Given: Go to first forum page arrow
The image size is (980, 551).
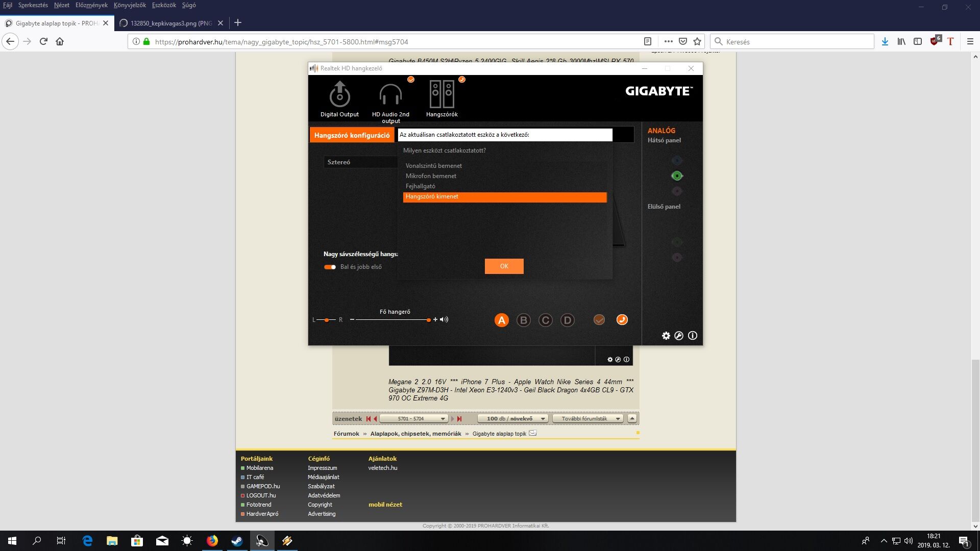Looking at the screenshot, I should 369,419.
